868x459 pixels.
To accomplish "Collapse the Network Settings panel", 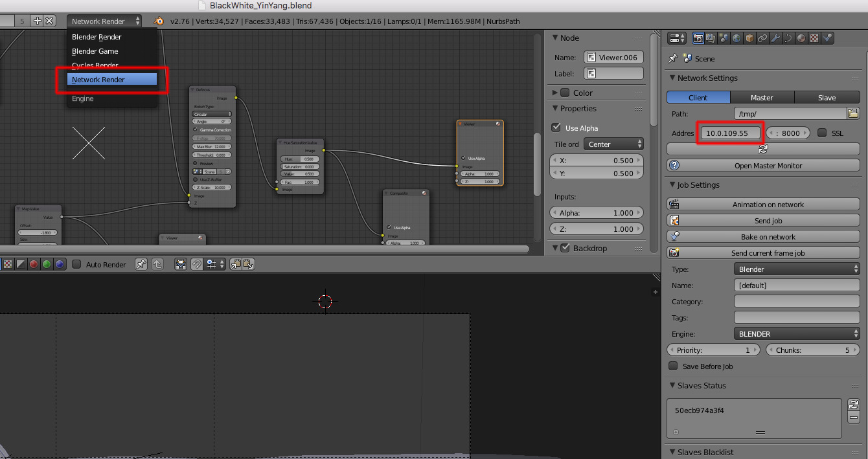I will (672, 78).
